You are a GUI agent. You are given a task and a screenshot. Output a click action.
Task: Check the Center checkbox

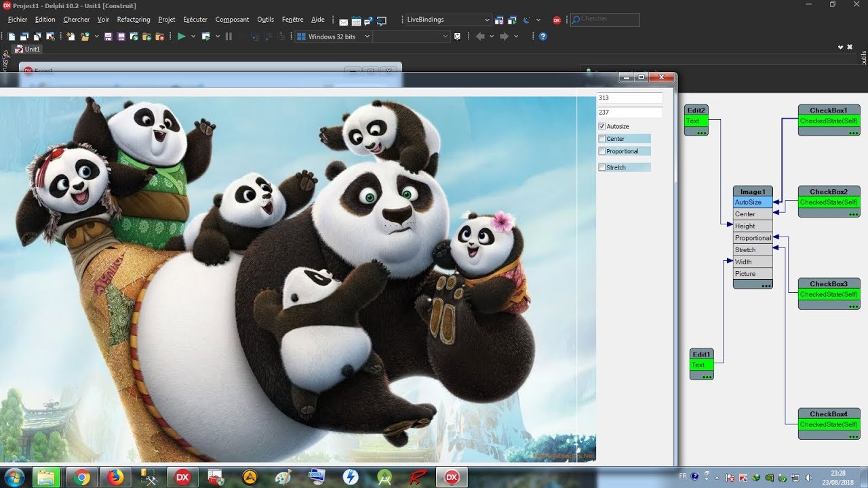pyautogui.click(x=602, y=139)
